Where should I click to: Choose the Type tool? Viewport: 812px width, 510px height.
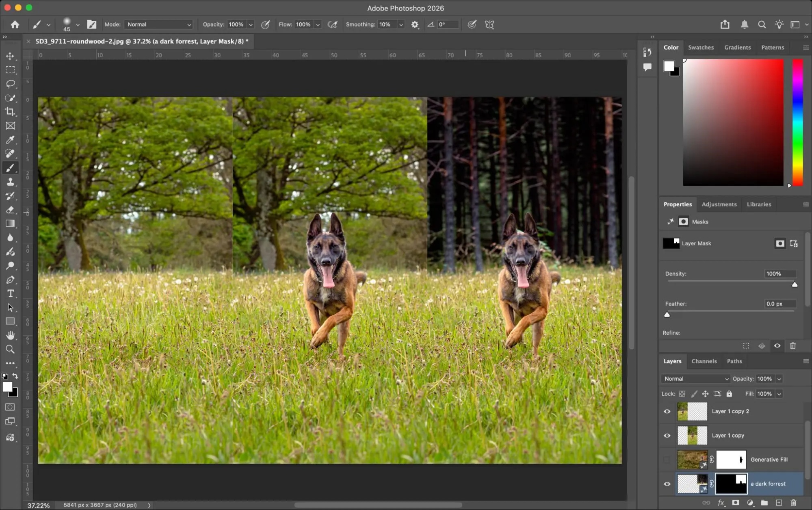coord(10,293)
